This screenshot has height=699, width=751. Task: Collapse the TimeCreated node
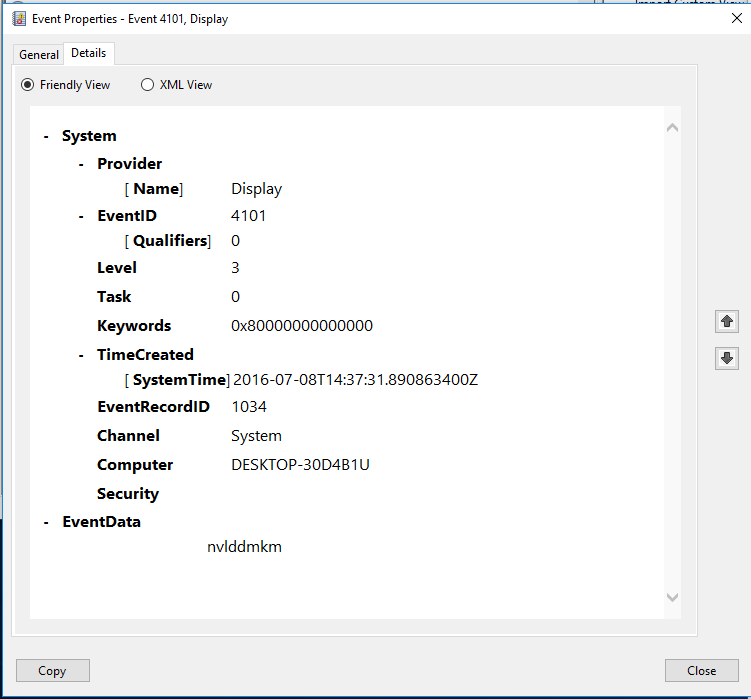click(81, 356)
